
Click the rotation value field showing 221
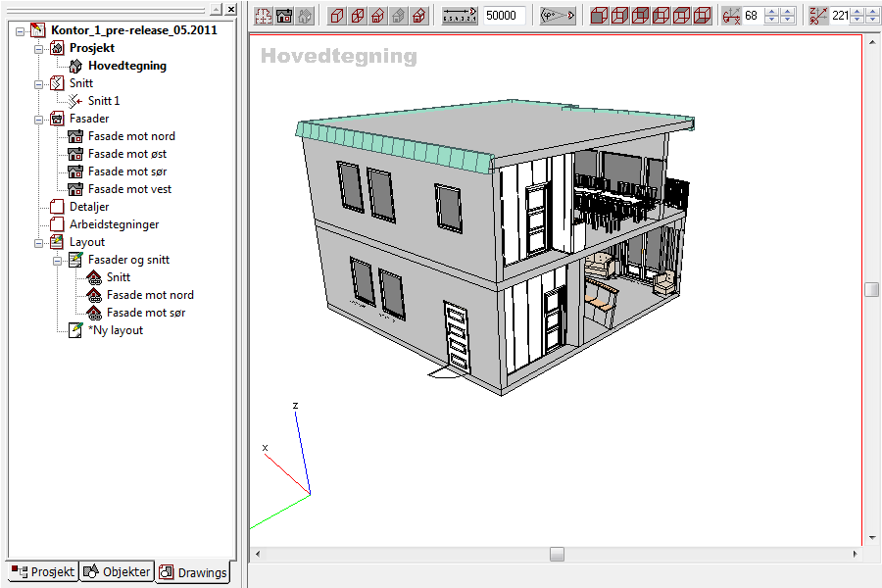(x=841, y=16)
